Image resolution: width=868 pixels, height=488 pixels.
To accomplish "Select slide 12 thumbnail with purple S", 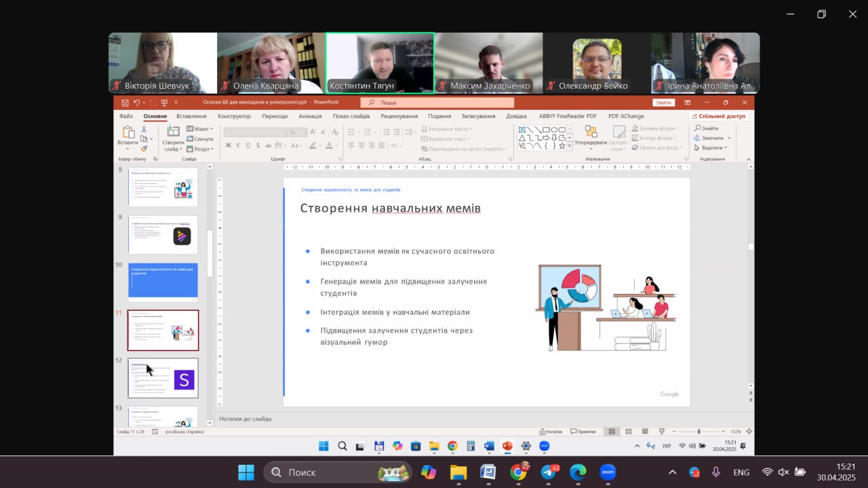I will click(x=163, y=378).
